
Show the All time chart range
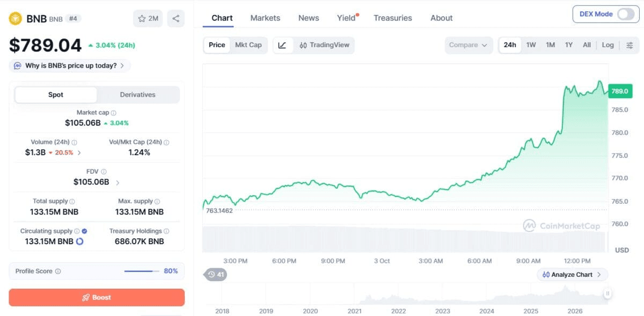587,45
